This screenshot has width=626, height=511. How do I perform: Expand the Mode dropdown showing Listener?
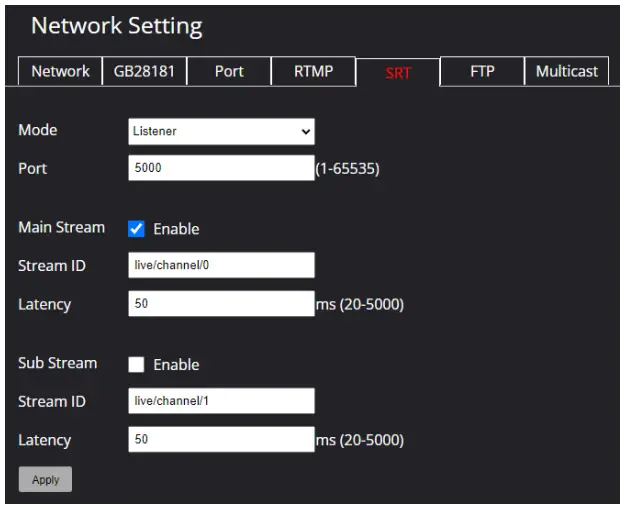221,131
